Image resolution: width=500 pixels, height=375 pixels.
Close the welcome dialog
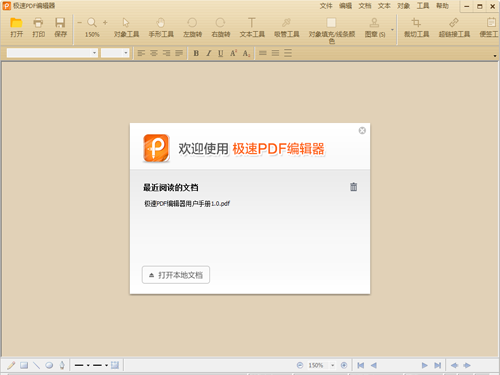point(362,130)
